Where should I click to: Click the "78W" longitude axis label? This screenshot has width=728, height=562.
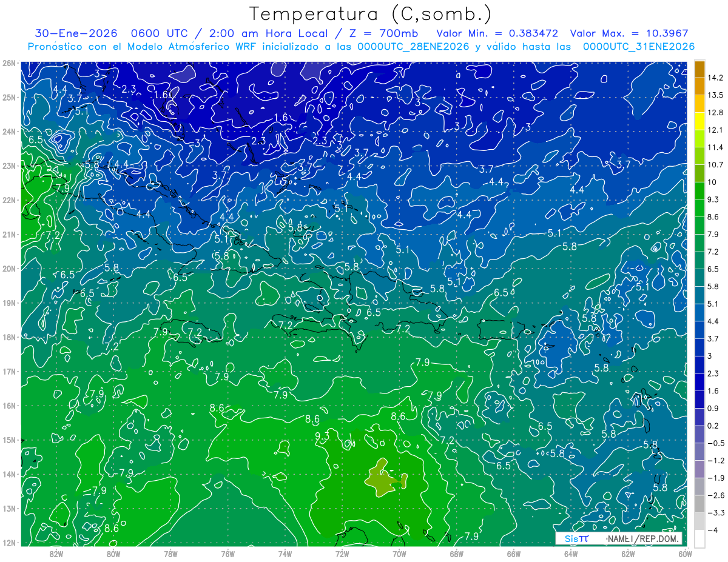point(170,554)
